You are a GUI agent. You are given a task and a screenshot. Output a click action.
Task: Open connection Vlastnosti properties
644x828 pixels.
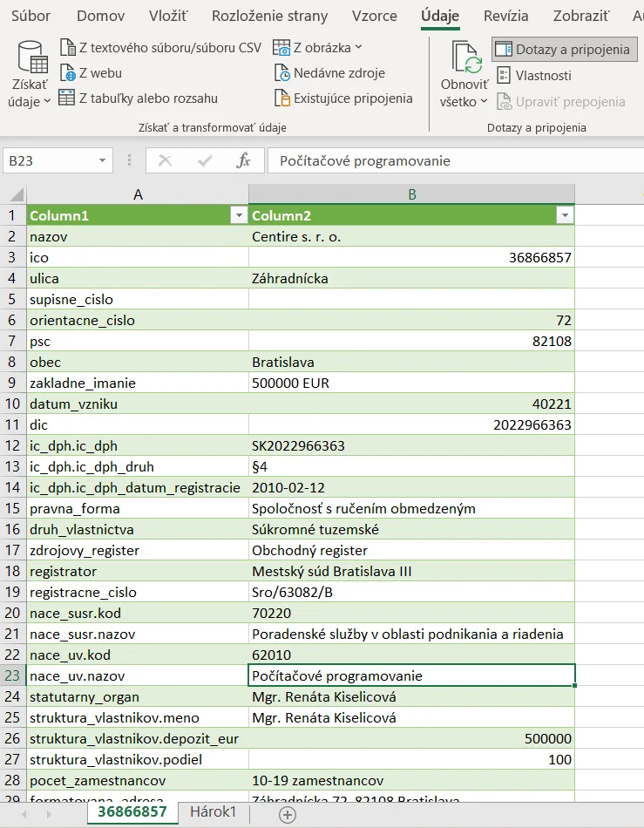click(x=533, y=76)
